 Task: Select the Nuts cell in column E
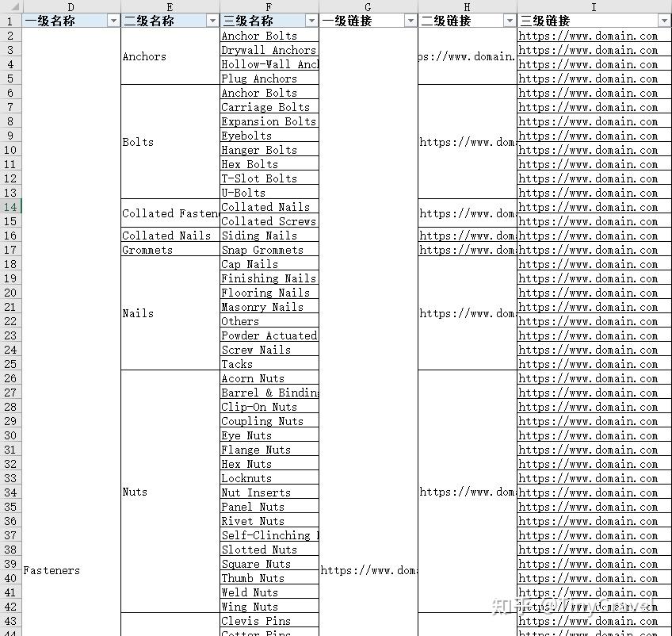[134, 492]
